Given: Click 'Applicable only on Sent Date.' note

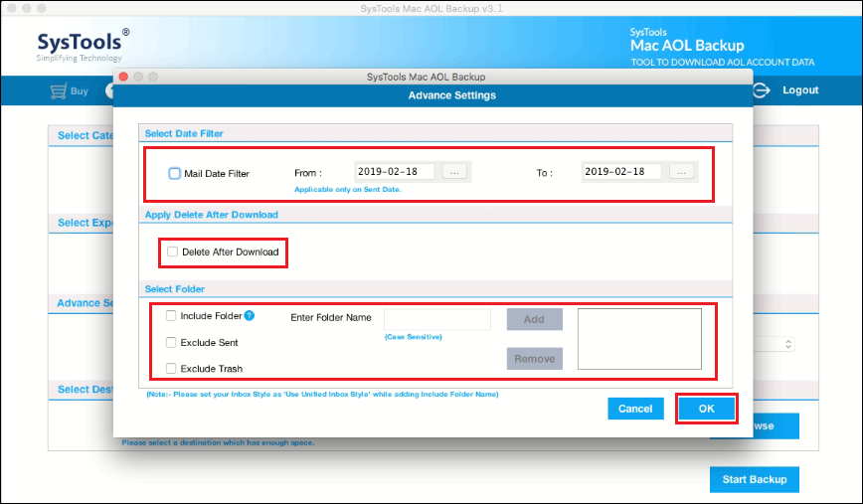Looking at the screenshot, I should click(x=348, y=189).
